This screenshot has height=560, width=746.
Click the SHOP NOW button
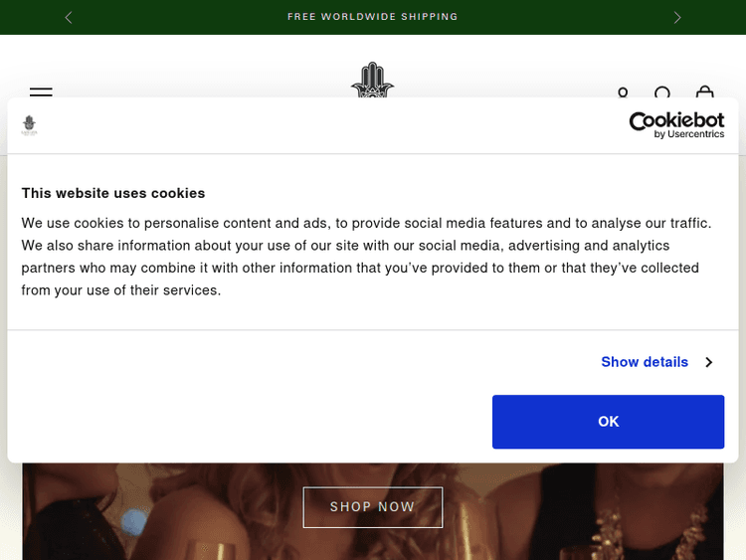(x=373, y=507)
